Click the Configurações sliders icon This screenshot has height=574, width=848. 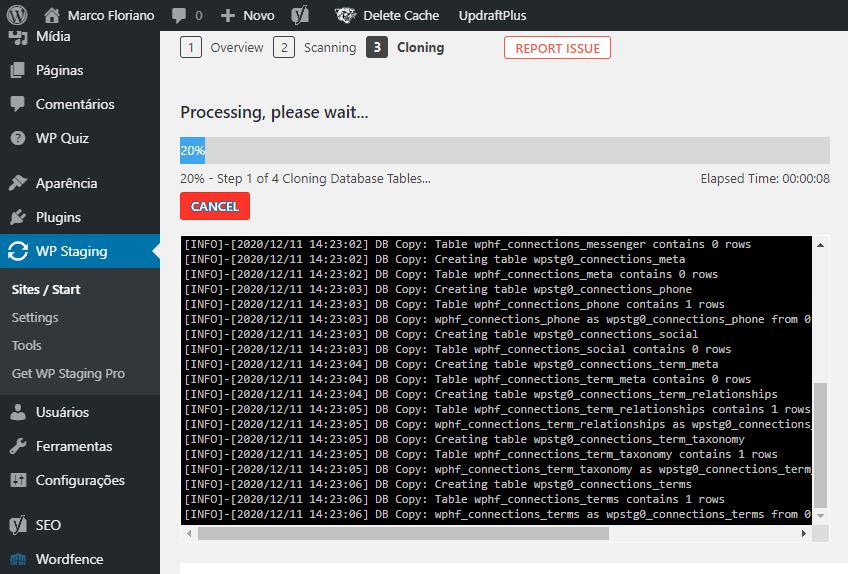tap(18, 480)
